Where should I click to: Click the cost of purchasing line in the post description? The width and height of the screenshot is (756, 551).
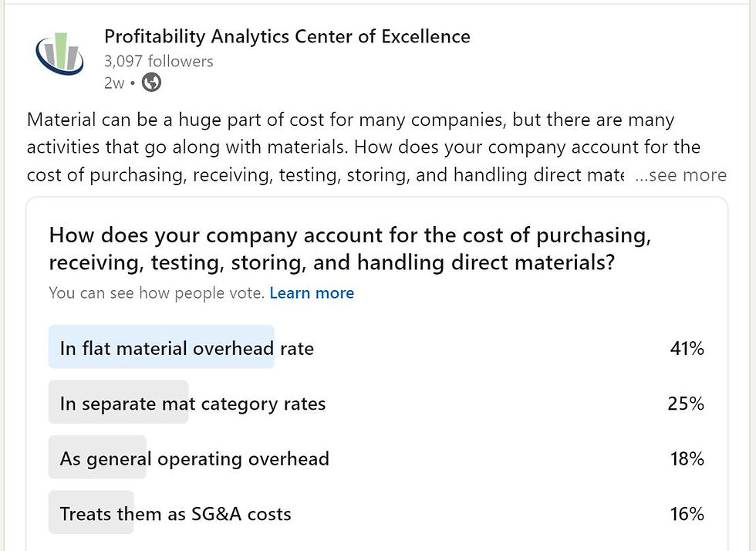point(324,175)
